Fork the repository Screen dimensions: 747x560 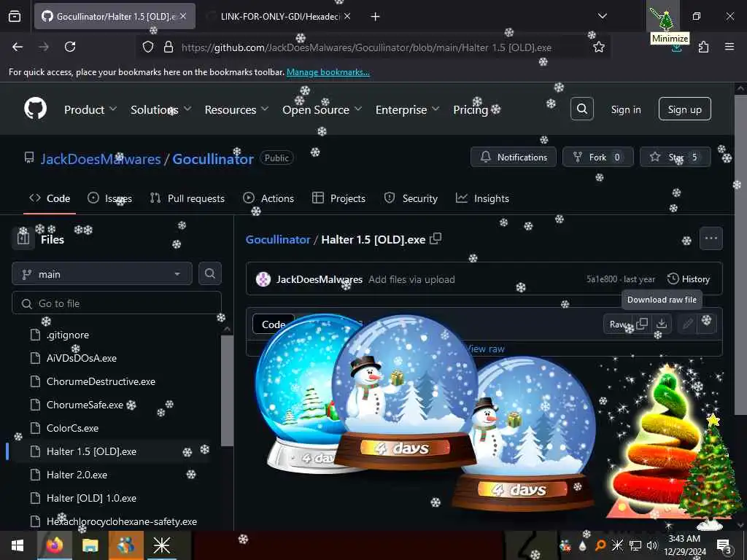click(597, 157)
